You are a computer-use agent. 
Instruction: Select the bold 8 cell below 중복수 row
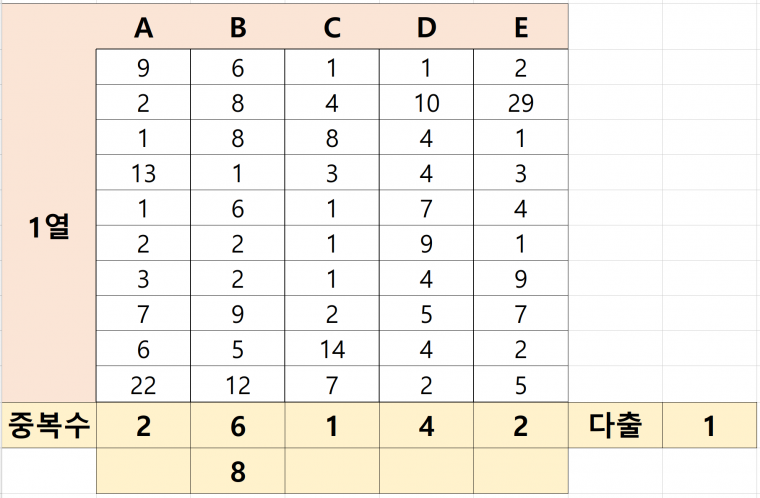pyautogui.click(x=238, y=471)
